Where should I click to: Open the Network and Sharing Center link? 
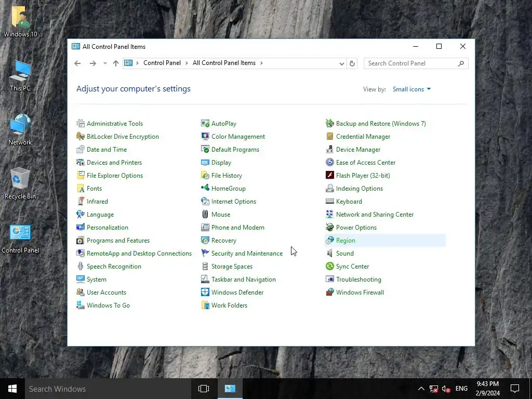click(x=375, y=215)
